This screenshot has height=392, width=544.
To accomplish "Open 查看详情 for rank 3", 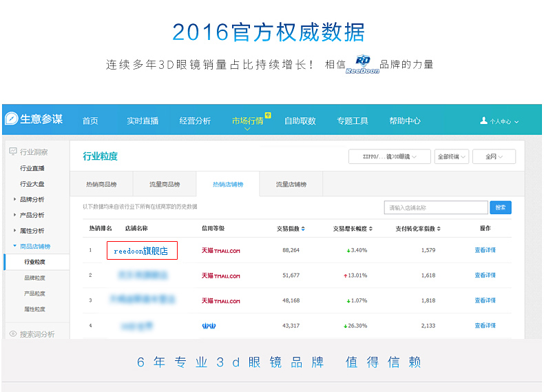I will 485,300.
